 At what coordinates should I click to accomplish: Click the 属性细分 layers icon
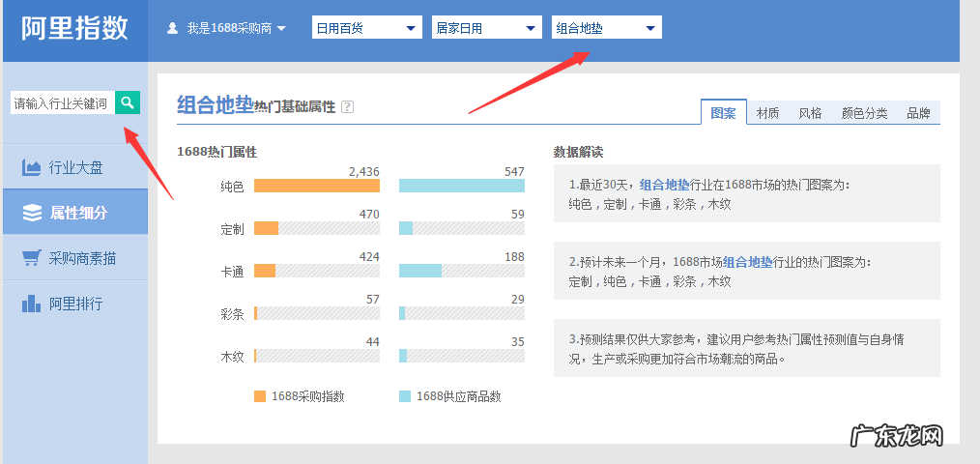pyautogui.click(x=32, y=213)
